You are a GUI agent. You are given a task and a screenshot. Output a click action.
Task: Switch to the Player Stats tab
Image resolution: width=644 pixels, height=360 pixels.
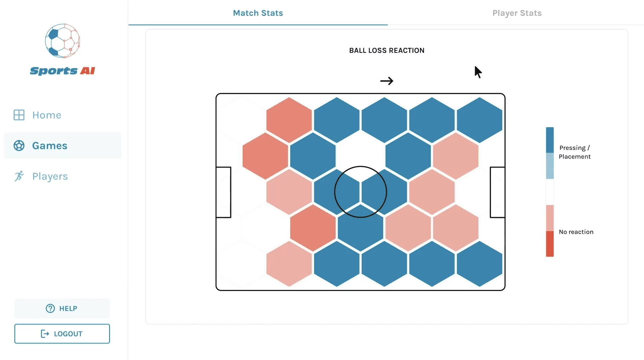[x=517, y=13]
